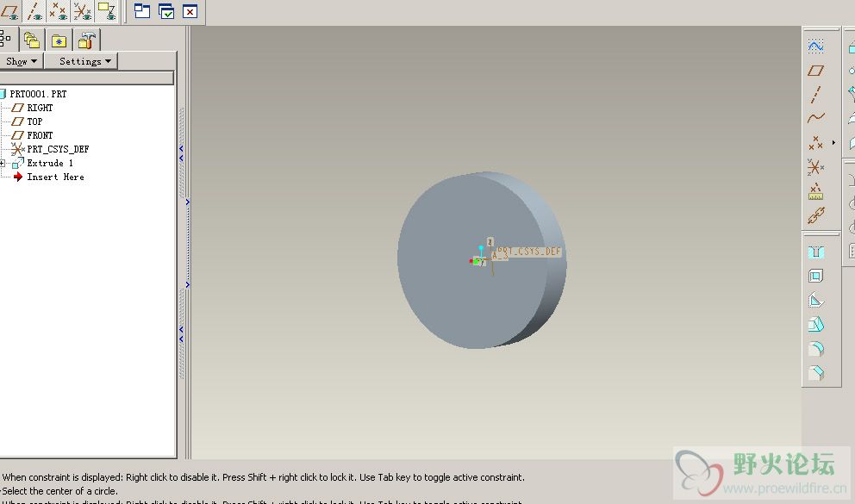This screenshot has height=504, width=855.
Task: Select Extrude 1 feature in tree
Action: 49,163
